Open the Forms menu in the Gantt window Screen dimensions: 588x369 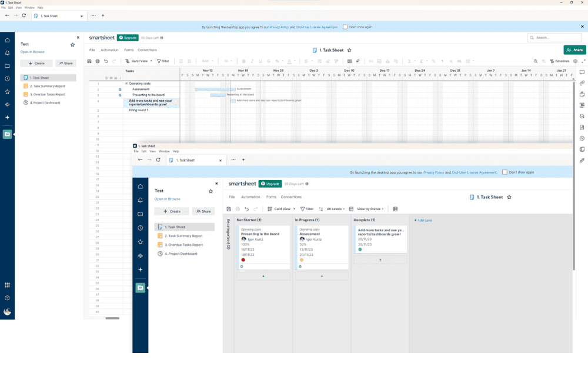pos(129,50)
